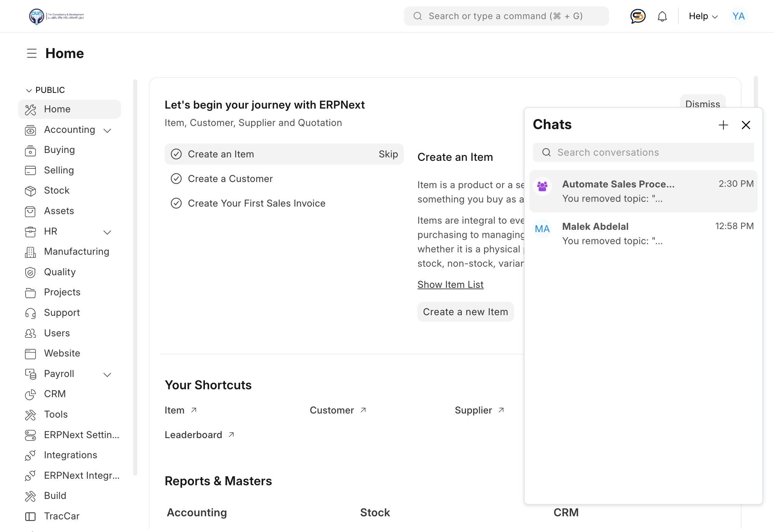Open the Automate Sales group chat avatar
Screen dimensions: 774x532
tap(542, 186)
